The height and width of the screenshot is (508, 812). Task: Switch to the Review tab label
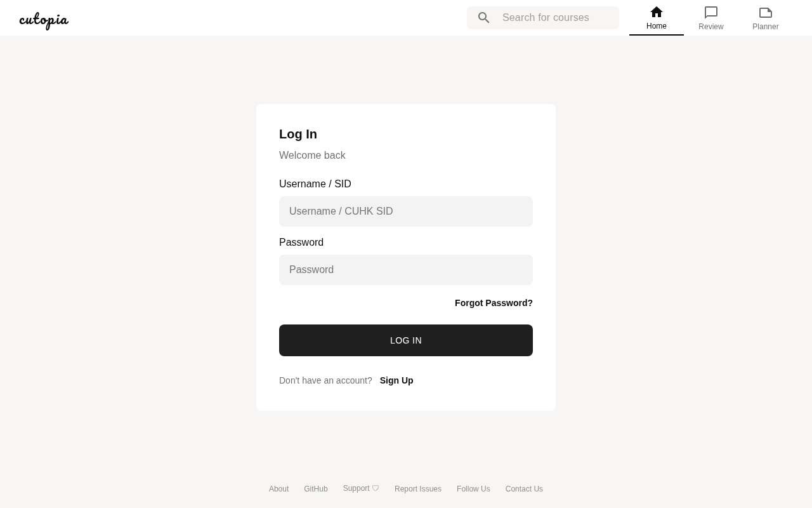711,27
